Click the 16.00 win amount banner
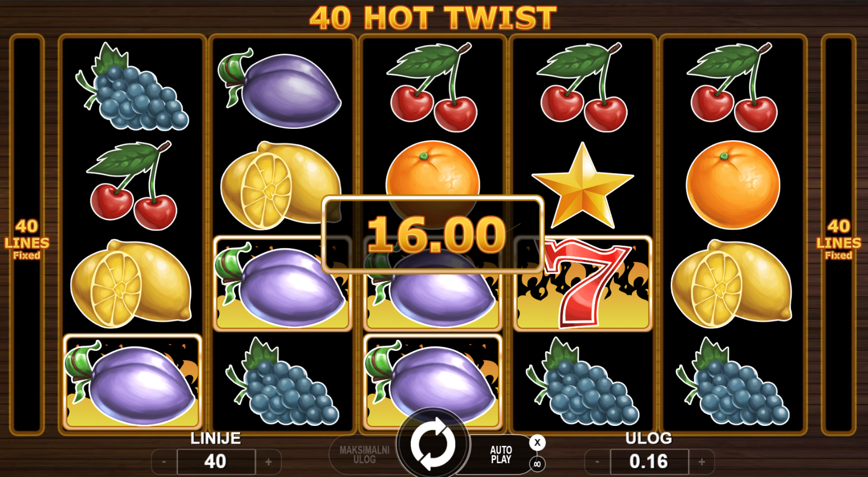Viewport: 868px width, 477px height. click(x=433, y=234)
